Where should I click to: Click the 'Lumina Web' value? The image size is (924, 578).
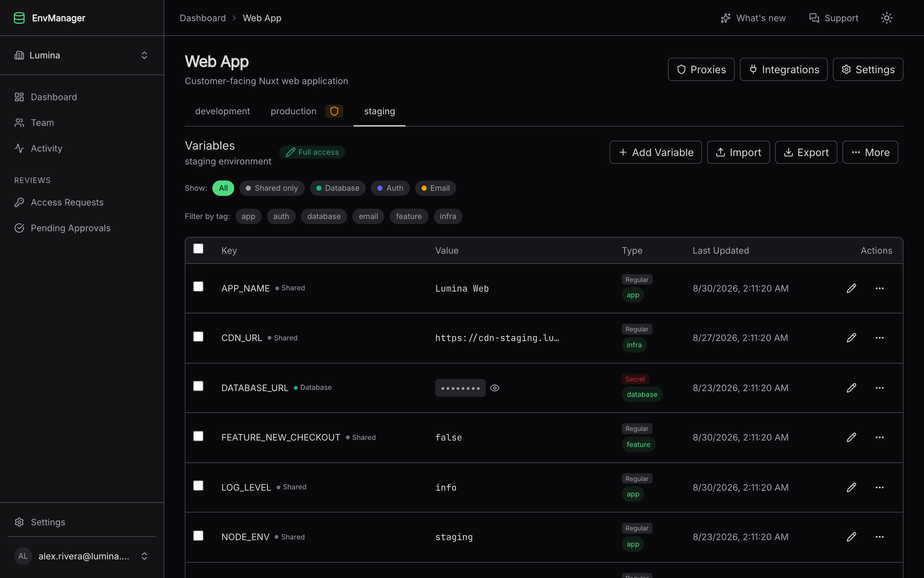coord(462,288)
